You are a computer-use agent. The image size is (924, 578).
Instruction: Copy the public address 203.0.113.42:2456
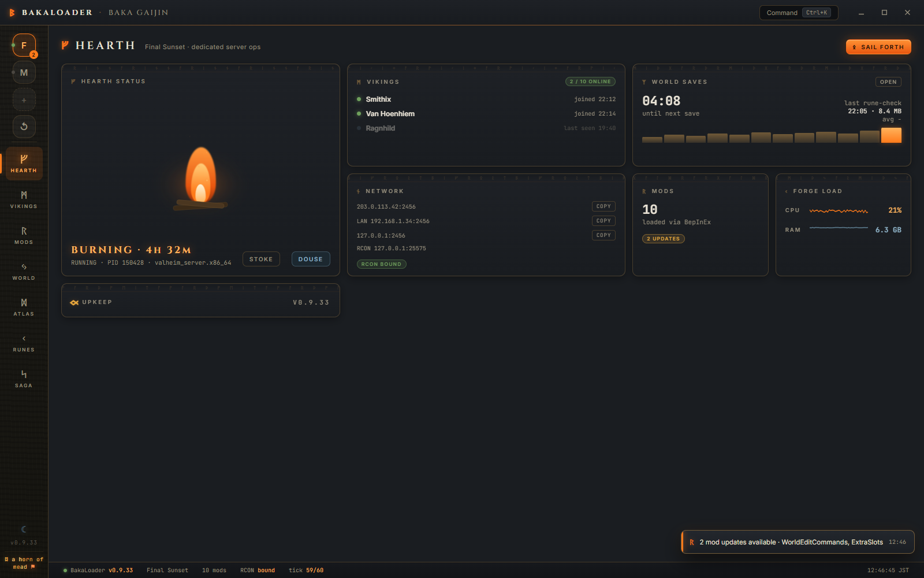tap(603, 206)
